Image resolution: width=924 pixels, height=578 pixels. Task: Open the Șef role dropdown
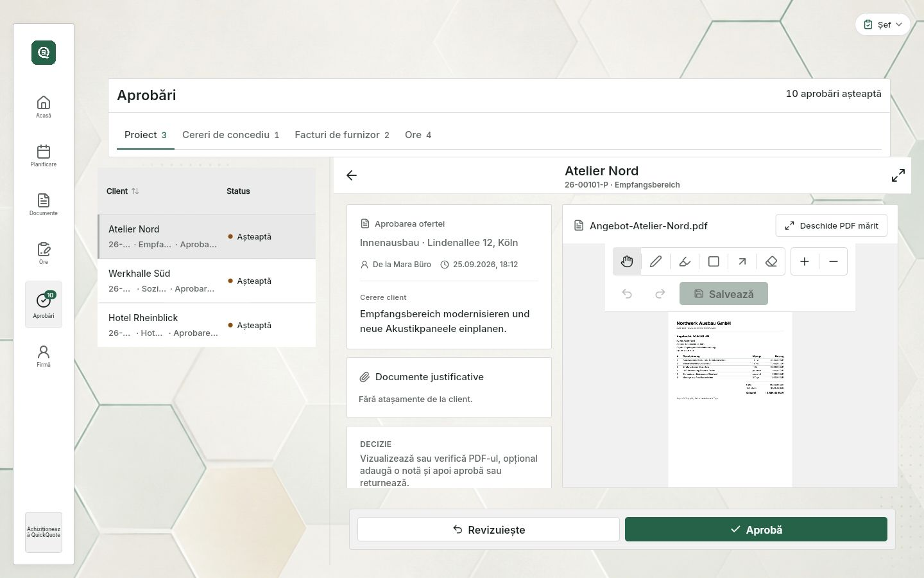[x=883, y=24]
